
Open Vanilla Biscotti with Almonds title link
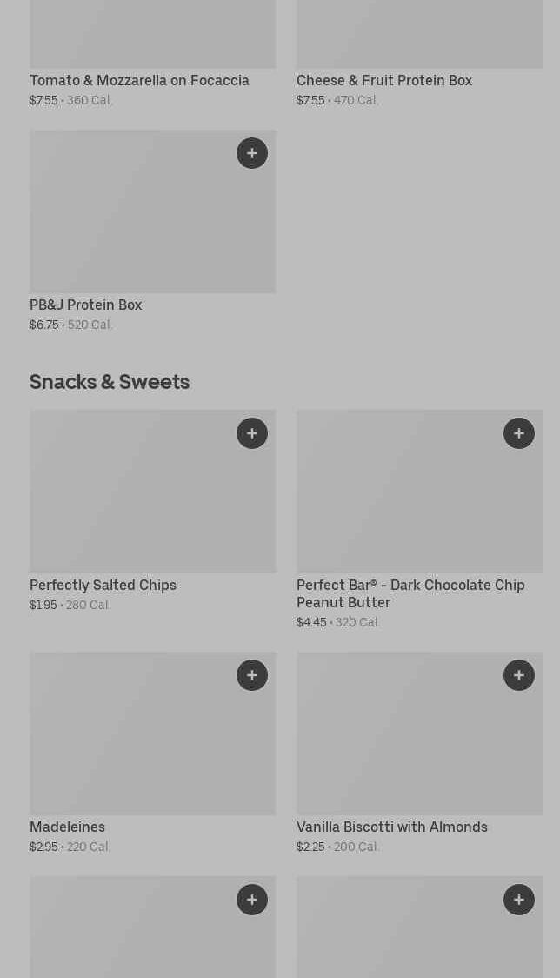[x=392, y=827]
